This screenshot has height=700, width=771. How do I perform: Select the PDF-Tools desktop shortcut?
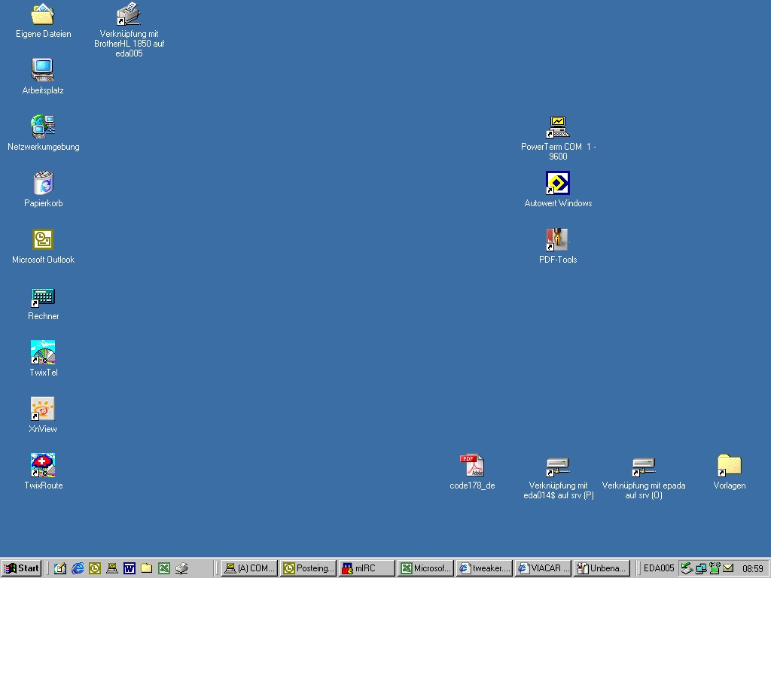coord(558,240)
